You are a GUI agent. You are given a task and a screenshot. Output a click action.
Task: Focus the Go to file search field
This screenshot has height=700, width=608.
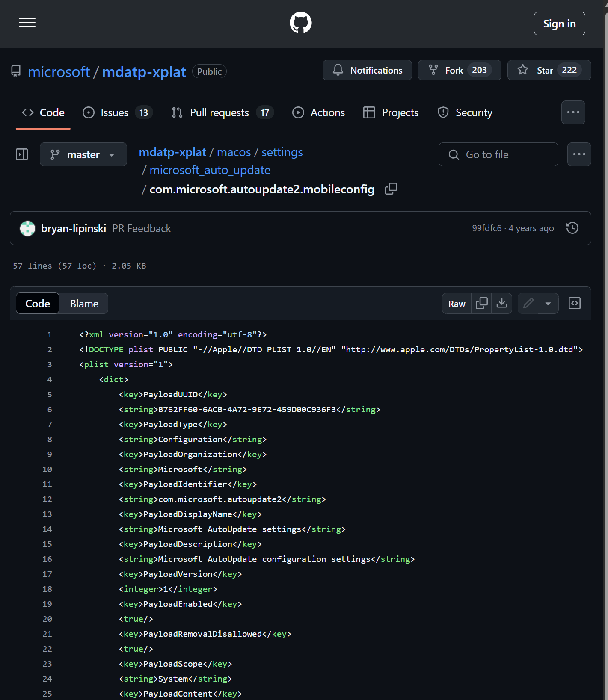pos(498,154)
